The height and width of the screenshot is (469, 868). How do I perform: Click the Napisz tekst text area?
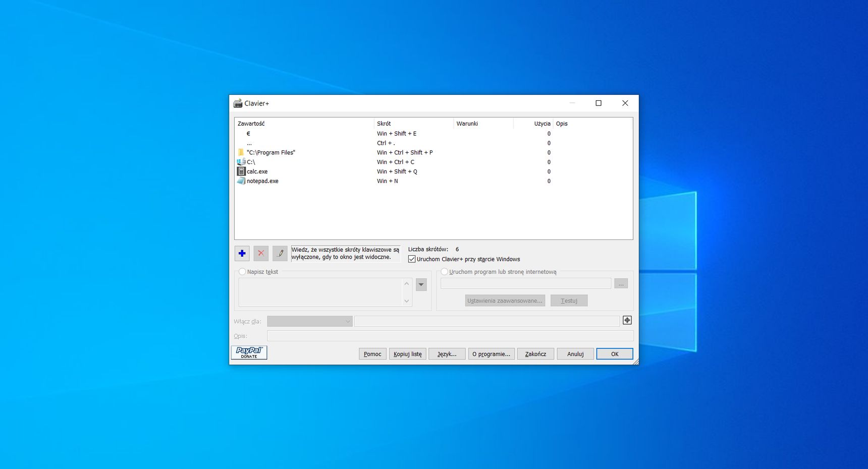point(320,292)
